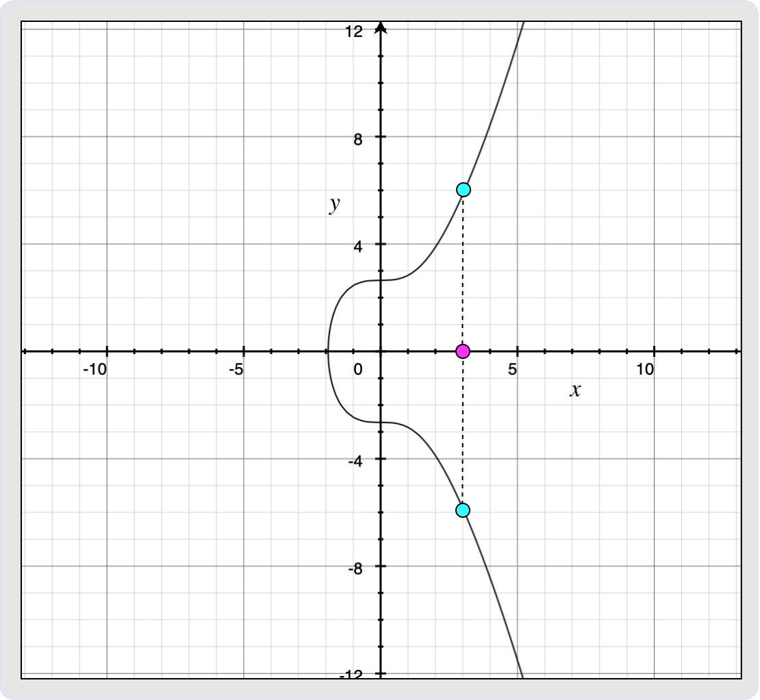Click the magenta point on the x-axis
The width and height of the screenshot is (760, 700).
[463, 351]
